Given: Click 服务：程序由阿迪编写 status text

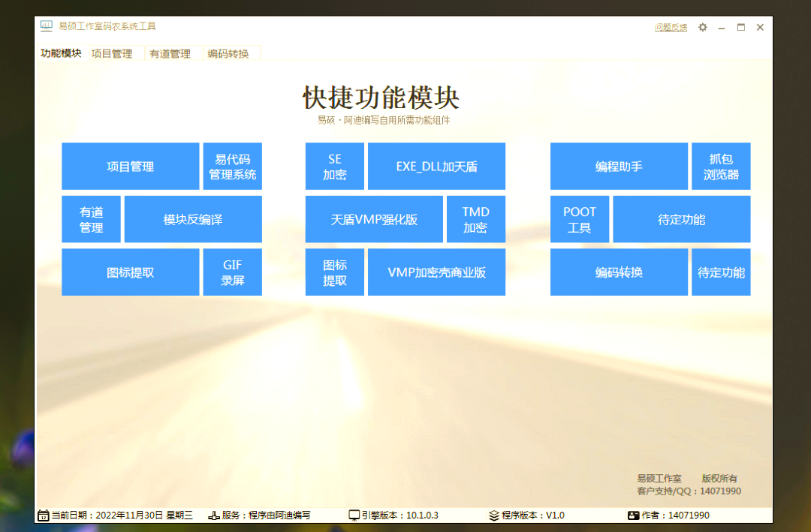Looking at the screenshot, I should pos(266,515).
